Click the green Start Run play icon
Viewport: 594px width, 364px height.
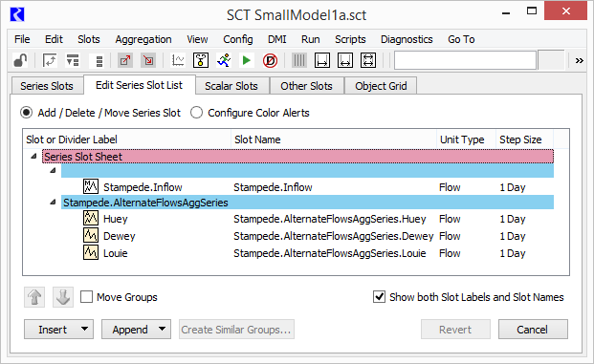tap(246, 60)
